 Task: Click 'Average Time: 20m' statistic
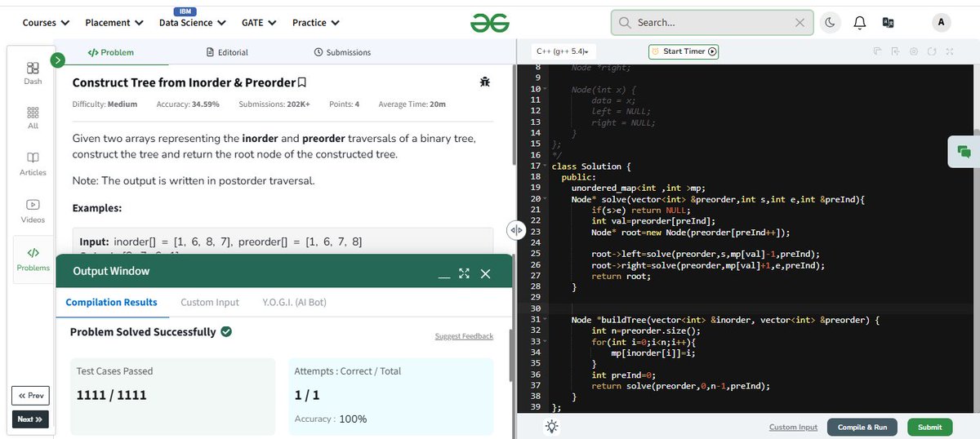click(412, 104)
